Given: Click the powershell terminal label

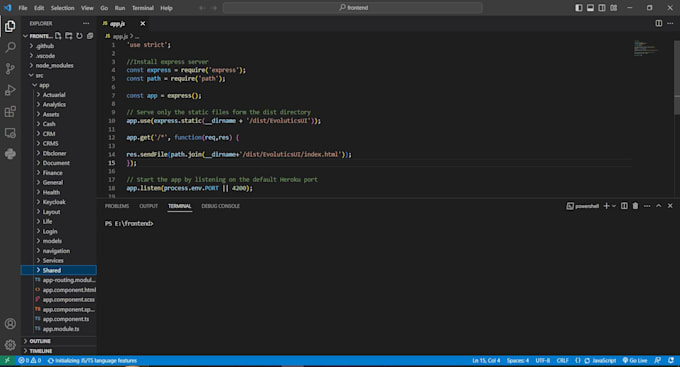Looking at the screenshot, I should 582,206.
